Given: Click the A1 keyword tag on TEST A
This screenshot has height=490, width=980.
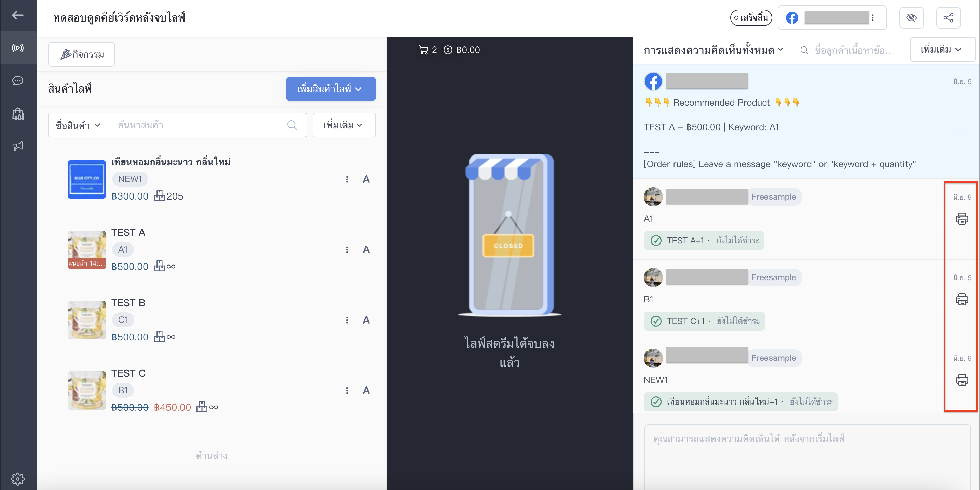Looking at the screenshot, I should [122, 249].
